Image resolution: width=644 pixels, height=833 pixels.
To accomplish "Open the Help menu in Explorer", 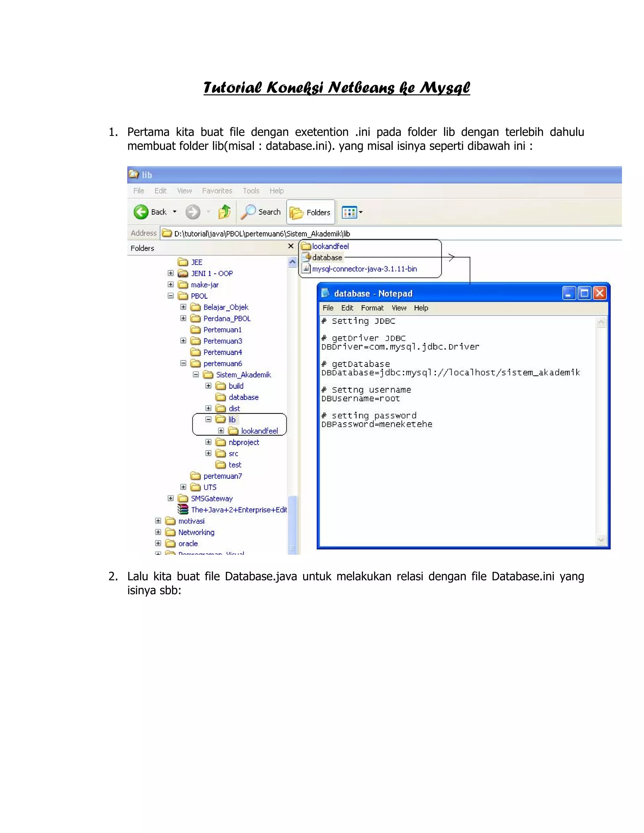I will 277,191.
